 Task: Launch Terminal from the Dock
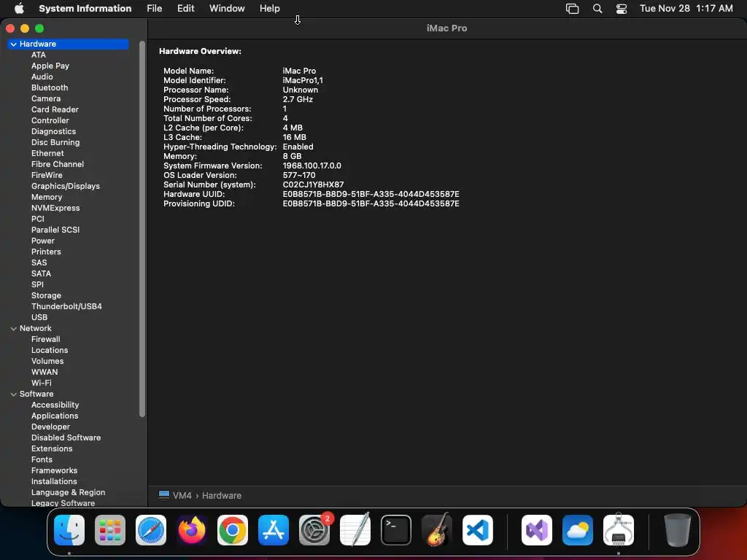point(396,530)
